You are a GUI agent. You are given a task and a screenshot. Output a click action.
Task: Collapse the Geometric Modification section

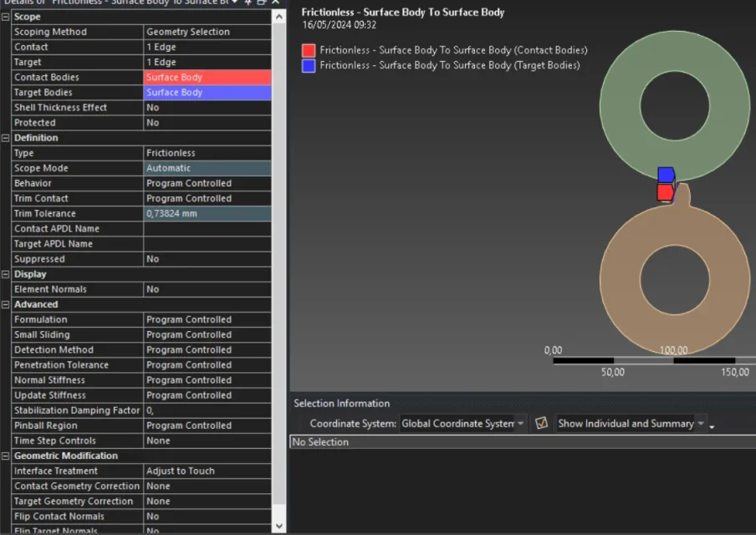tap(6, 456)
